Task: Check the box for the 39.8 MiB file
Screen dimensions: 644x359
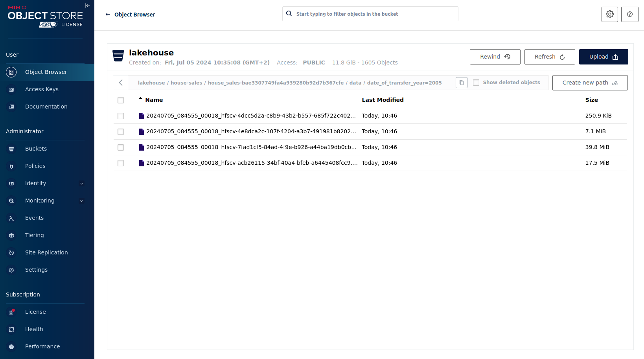Action: pos(121,147)
